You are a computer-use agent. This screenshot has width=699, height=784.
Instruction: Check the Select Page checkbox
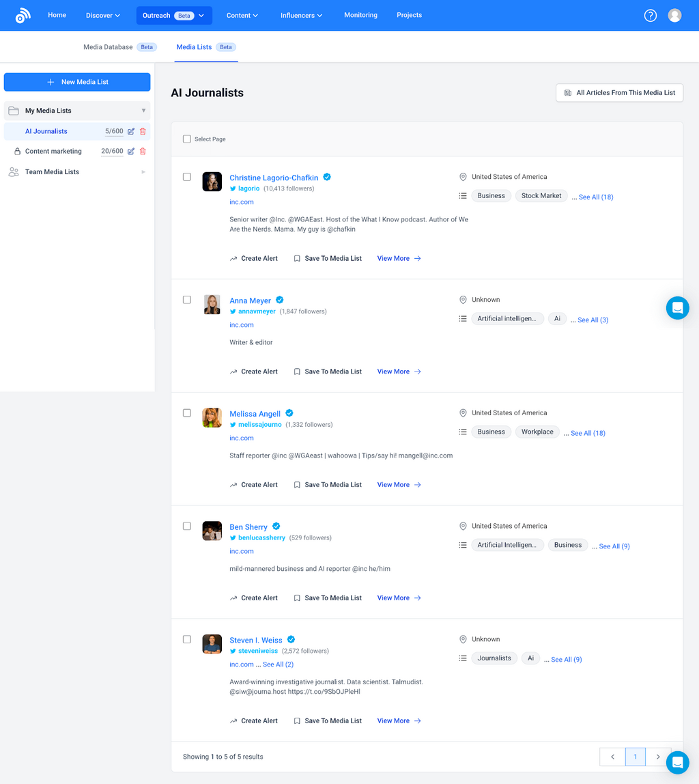coord(187,139)
